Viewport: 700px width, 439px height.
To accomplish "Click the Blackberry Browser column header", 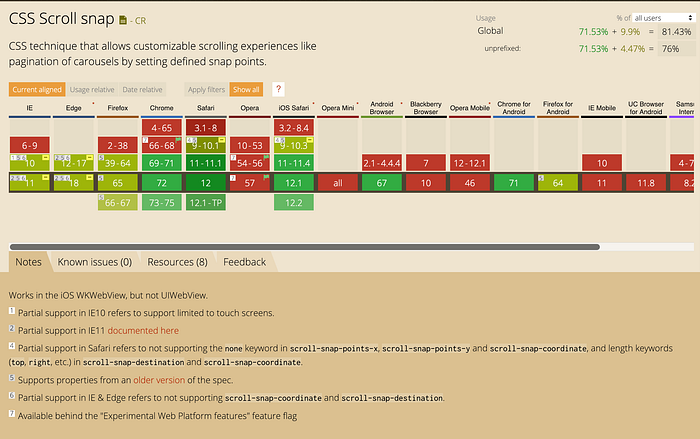I will tap(426, 108).
